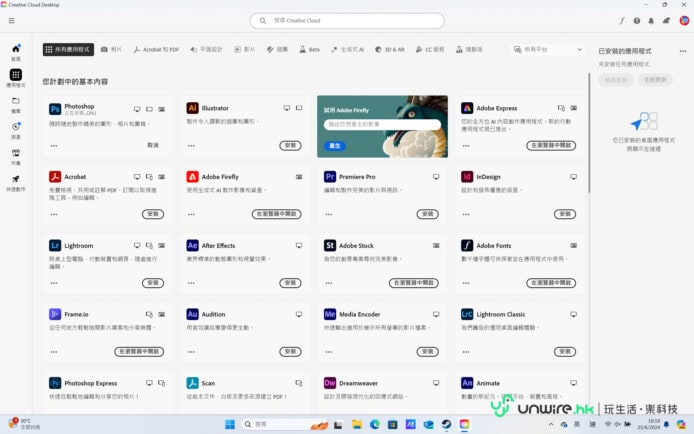Open more options on the Illustrator card
The width and height of the screenshot is (694, 434).
point(191,145)
